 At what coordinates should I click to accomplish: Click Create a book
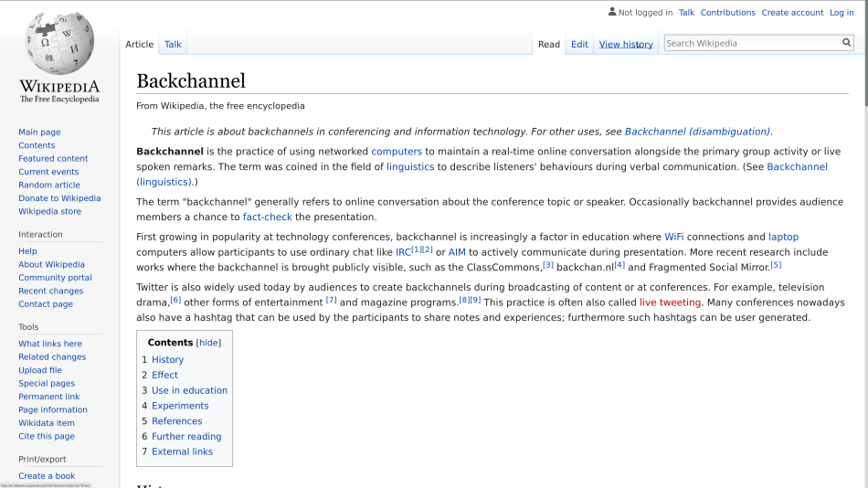tap(47, 476)
